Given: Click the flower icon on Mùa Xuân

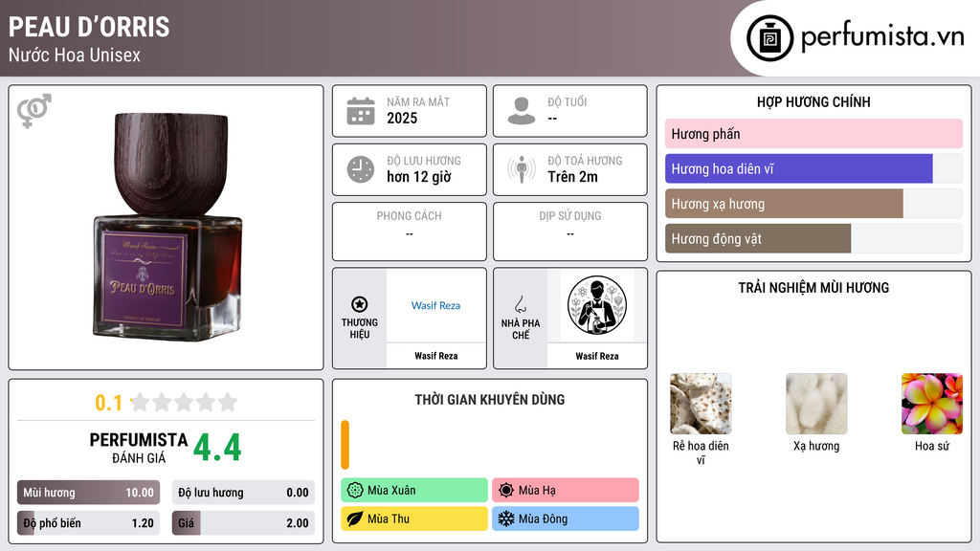Looking at the screenshot, I should point(355,491).
